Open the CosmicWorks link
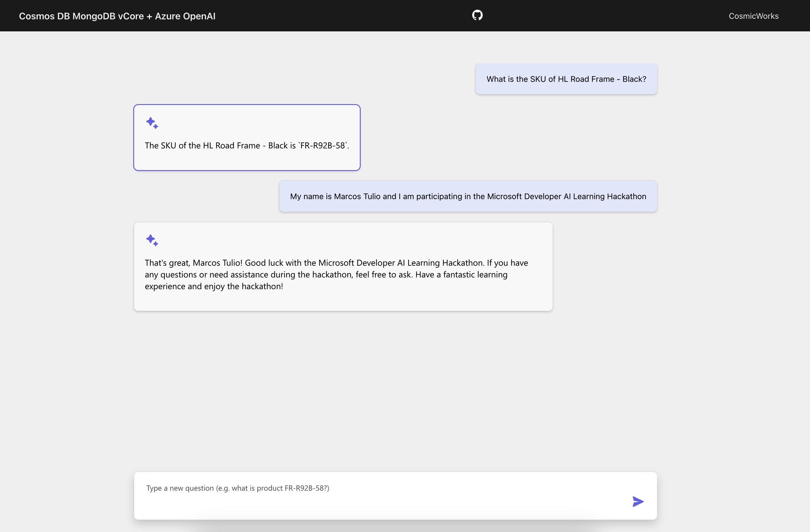Image resolution: width=810 pixels, height=532 pixels. pos(753,16)
